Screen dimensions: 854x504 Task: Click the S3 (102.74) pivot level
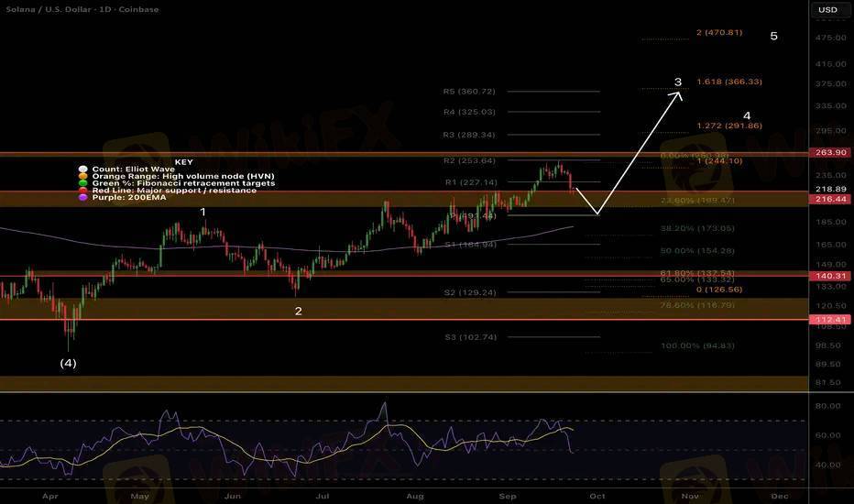469,337
